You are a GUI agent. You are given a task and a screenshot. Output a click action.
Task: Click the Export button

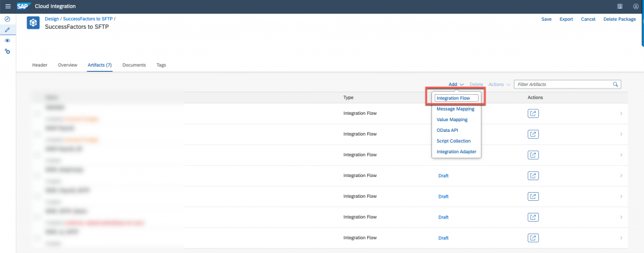point(567,19)
